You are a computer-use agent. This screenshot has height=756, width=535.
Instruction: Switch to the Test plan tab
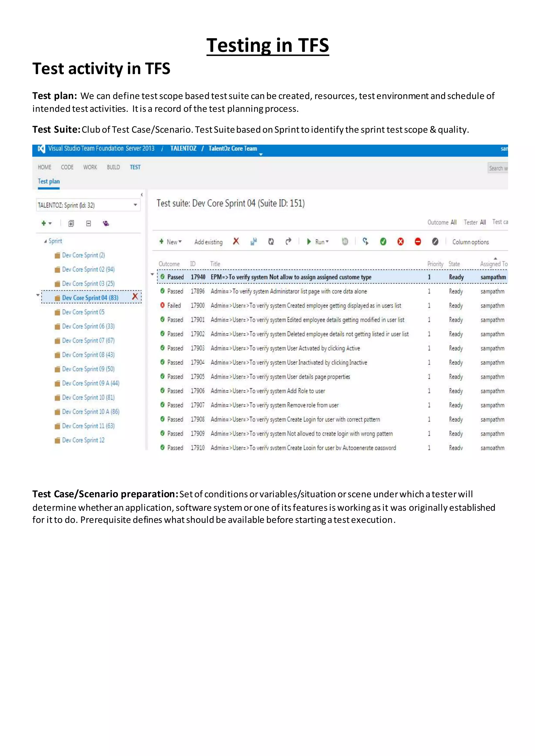49,181
